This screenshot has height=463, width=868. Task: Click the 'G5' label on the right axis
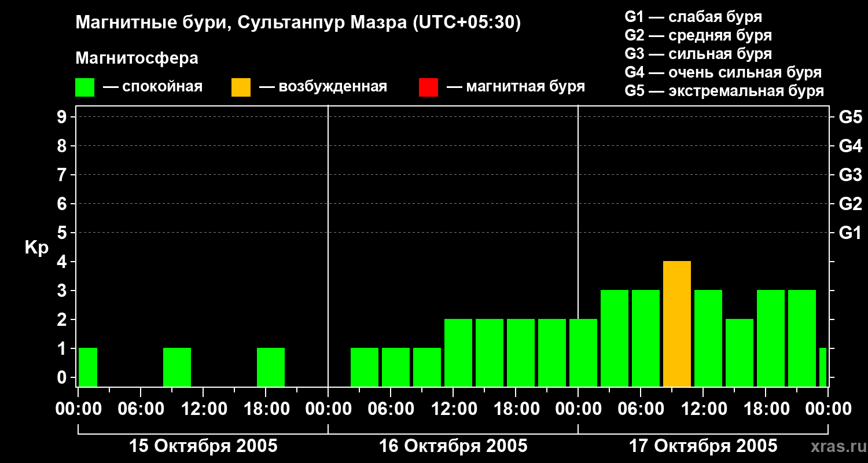click(850, 117)
